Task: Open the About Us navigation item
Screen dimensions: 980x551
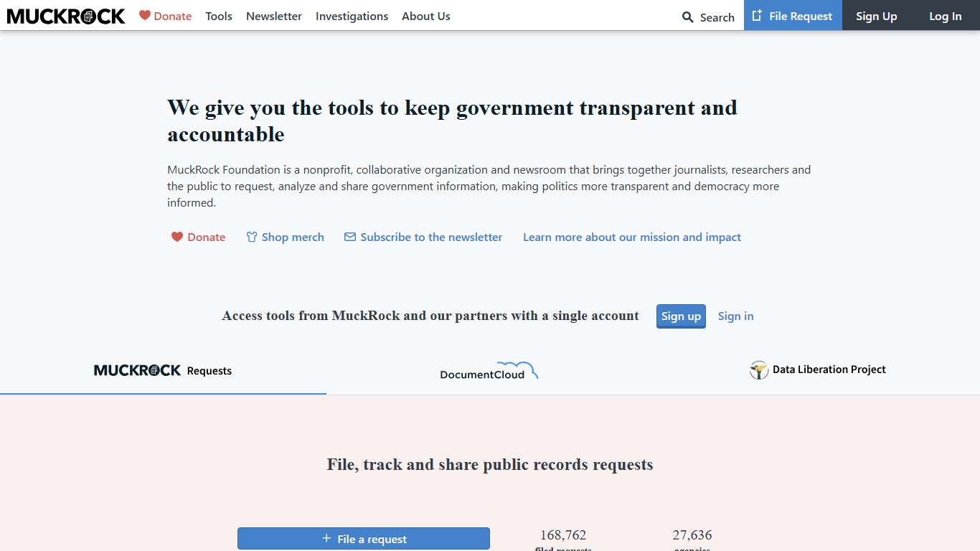Action: (426, 16)
